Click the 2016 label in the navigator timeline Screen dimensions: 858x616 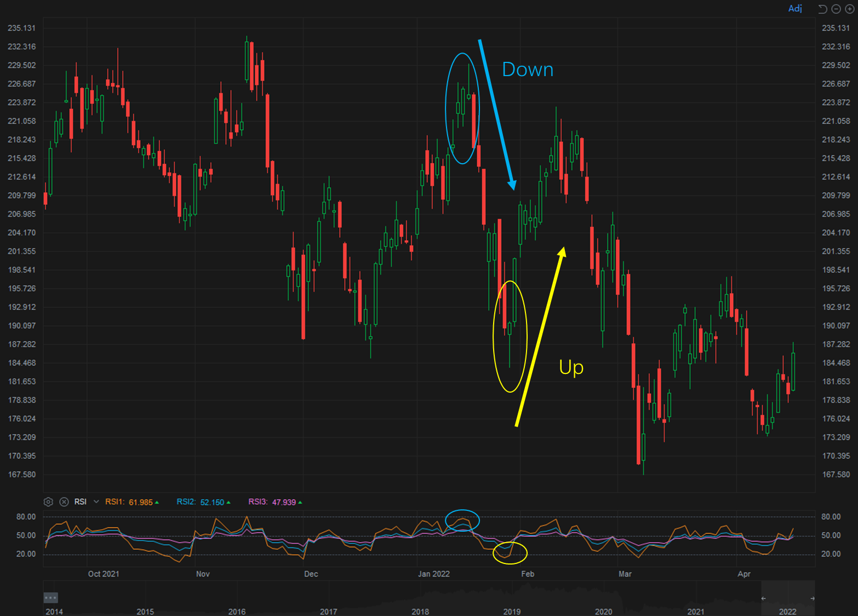point(237,612)
